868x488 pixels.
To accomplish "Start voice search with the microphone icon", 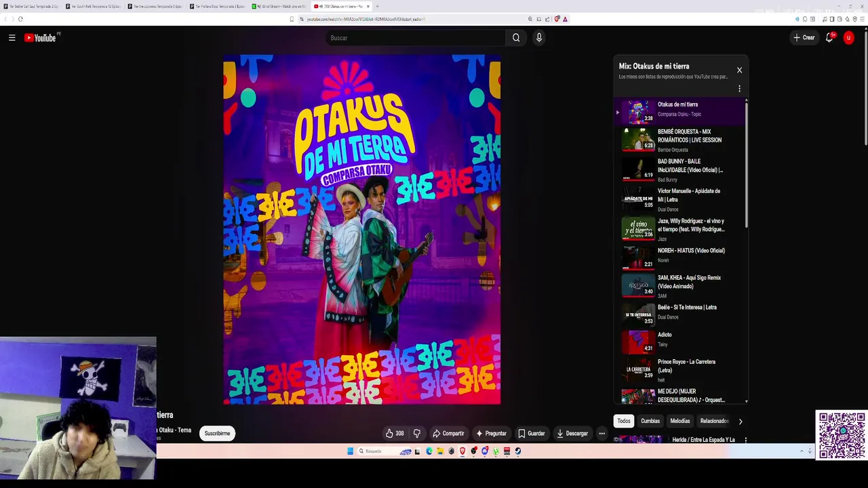I will tap(539, 38).
